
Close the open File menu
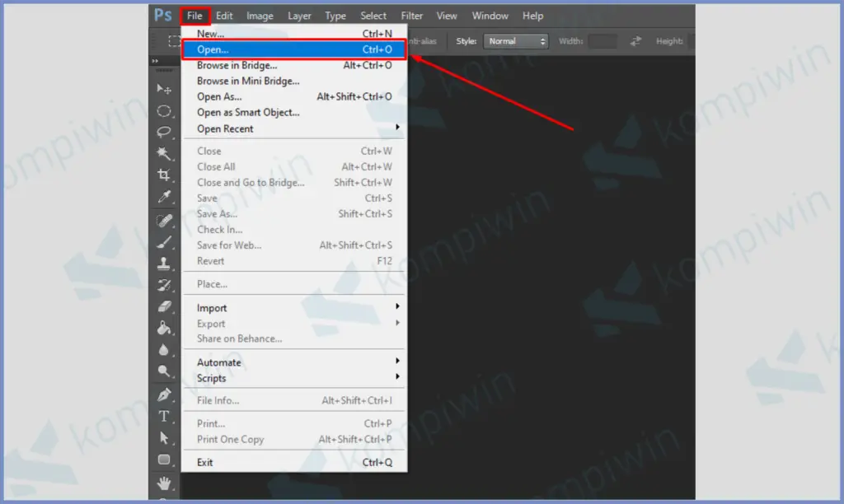coord(195,16)
